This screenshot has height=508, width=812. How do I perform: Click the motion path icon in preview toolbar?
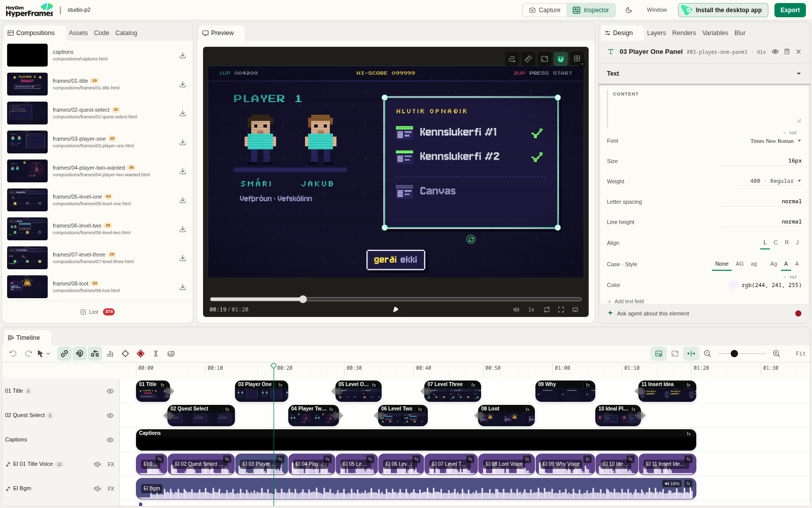coord(512,59)
